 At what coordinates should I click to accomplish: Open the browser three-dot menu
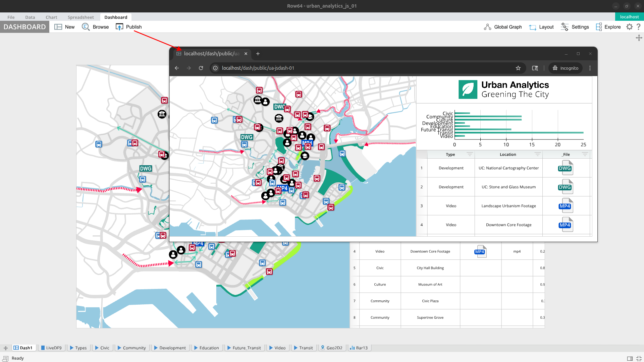point(590,68)
